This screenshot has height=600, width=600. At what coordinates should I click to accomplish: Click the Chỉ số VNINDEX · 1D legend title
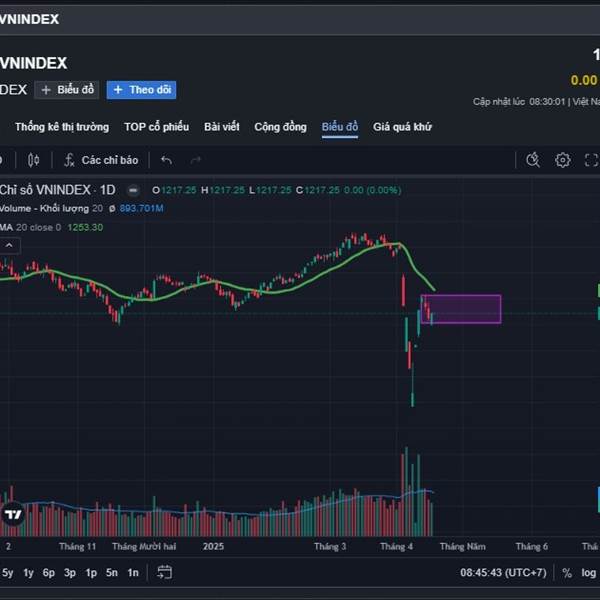pos(58,190)
